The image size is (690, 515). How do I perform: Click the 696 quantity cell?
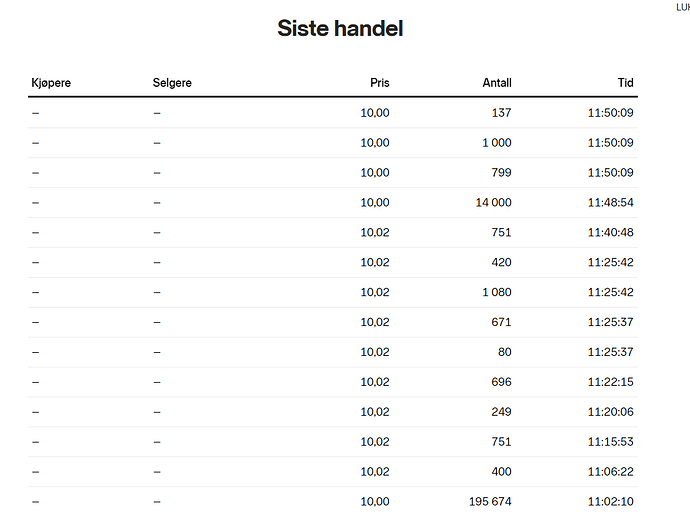[x=502, y=382]
